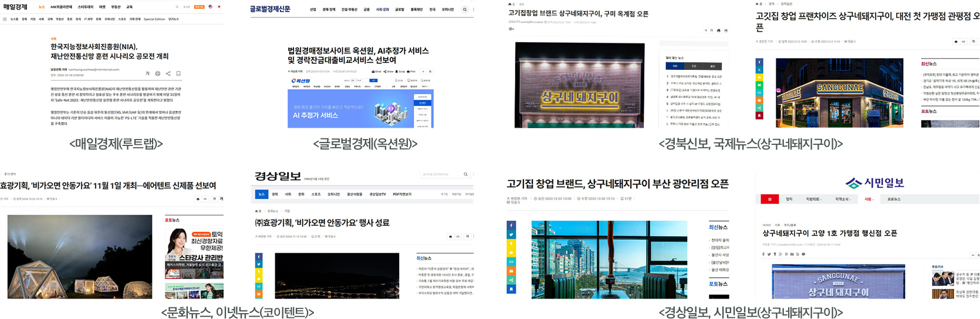This screenshot has width=980, height=319.
Task: Share the 매일경제 NIA article
Action: click(x=168, y=74)
